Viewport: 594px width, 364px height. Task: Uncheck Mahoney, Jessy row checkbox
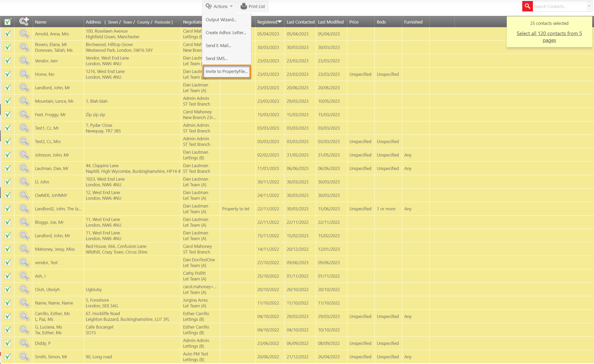[x=8, y=249]
